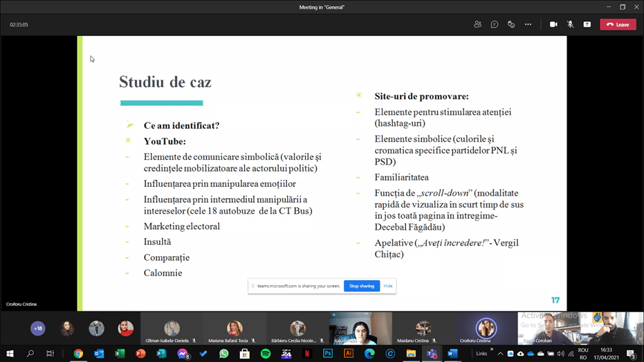Open the meeting chat conversation
Screen dimensions: 644x362
coord(495,24)
